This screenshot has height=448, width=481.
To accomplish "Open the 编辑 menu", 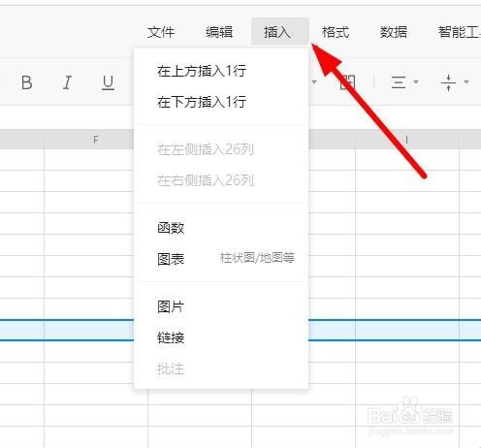I will 219,32.
